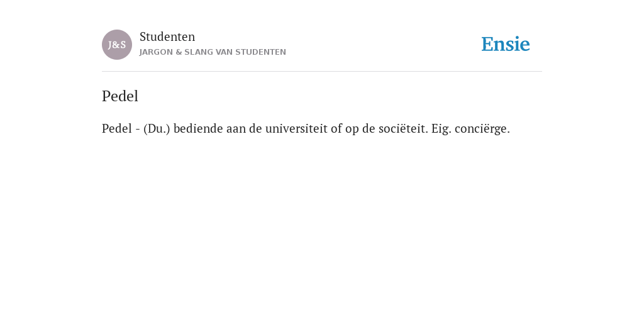Click the word 'universiteit' in the text

(x=296, y=128)
